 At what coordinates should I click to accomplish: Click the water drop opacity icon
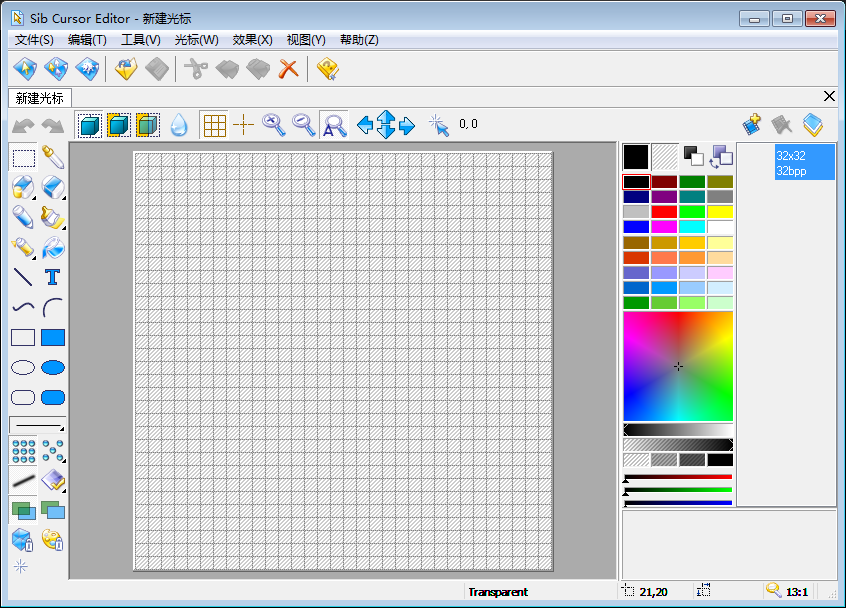click(x=179, y=125)
